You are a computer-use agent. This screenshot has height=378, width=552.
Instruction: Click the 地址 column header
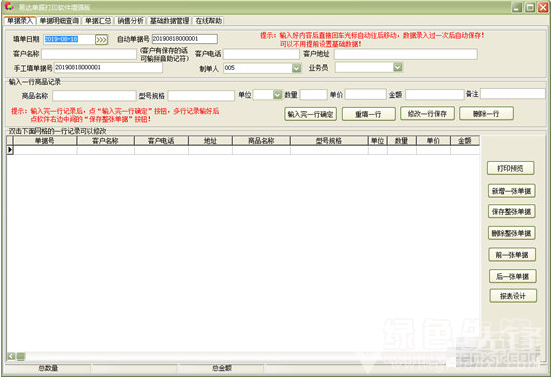click(x=210, y=141)
